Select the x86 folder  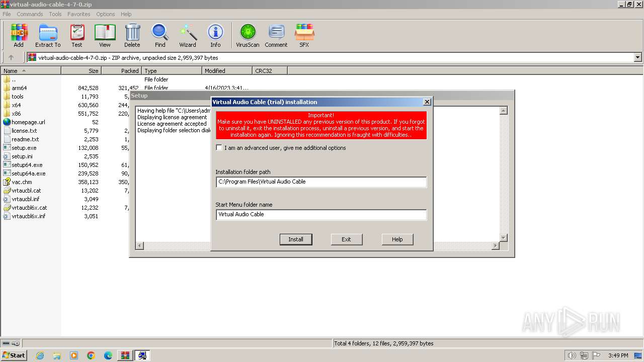coord(16,114)
